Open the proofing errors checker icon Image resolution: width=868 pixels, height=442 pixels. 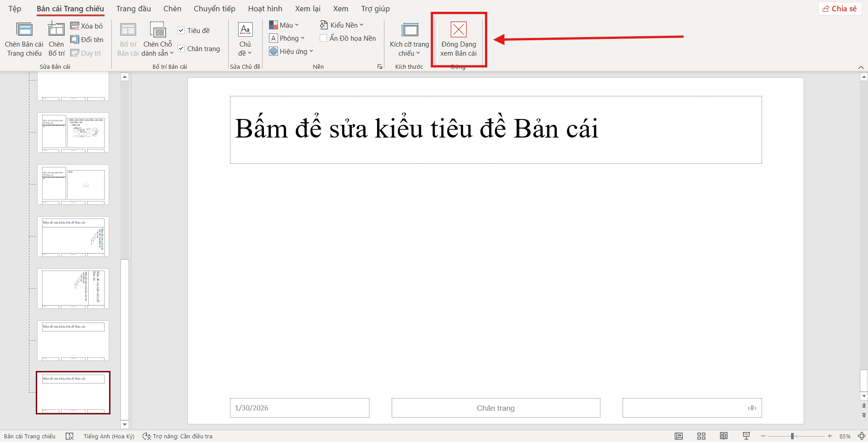[x=70, y=436]
